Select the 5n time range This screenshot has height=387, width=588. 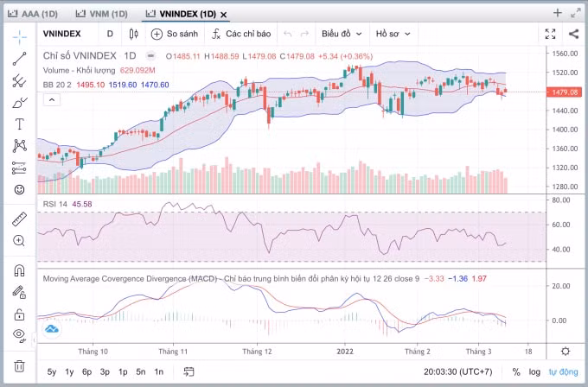[141, 372]
